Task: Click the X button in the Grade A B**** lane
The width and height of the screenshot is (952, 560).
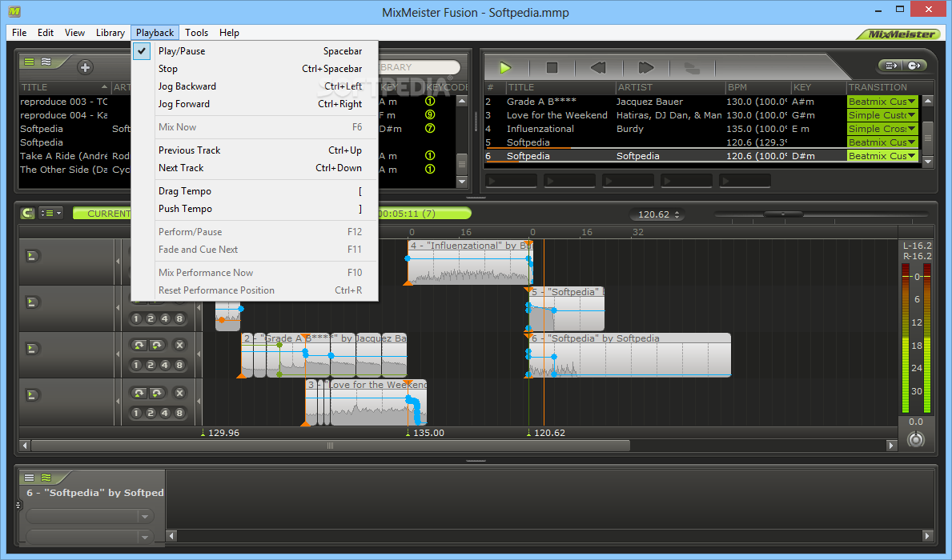Action: [x=179, y=346]
